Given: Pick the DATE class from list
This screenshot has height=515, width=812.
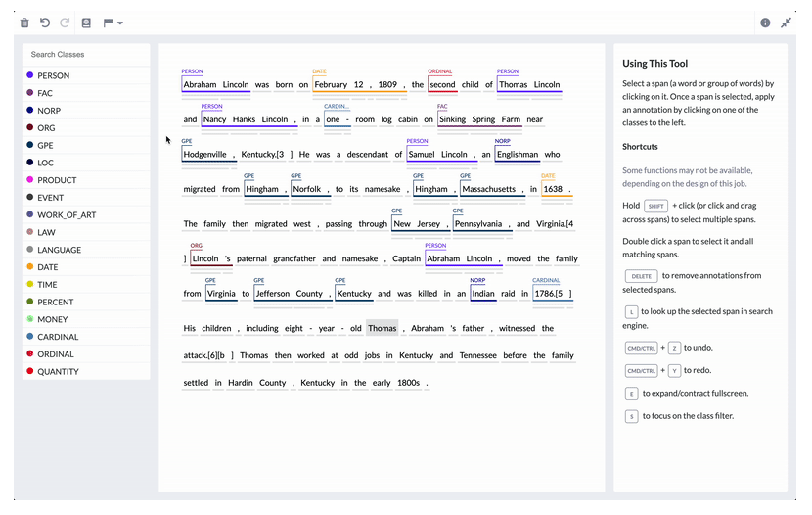Looking at the screenshot, I should point(48,267).
